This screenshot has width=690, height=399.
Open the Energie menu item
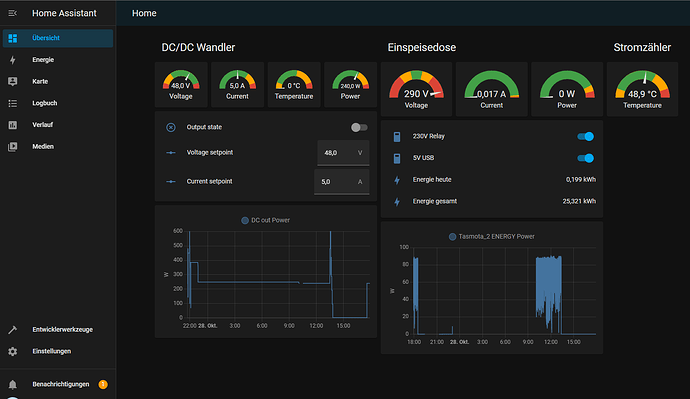tap(58, 60)
